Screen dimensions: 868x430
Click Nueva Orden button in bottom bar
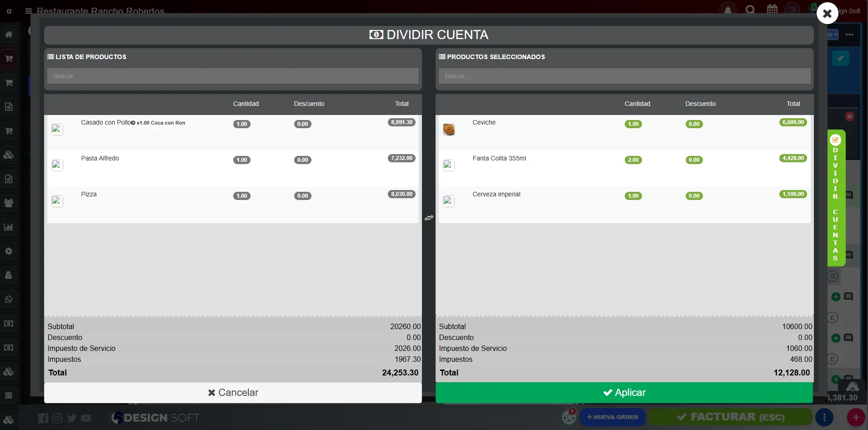click(612, 417)
